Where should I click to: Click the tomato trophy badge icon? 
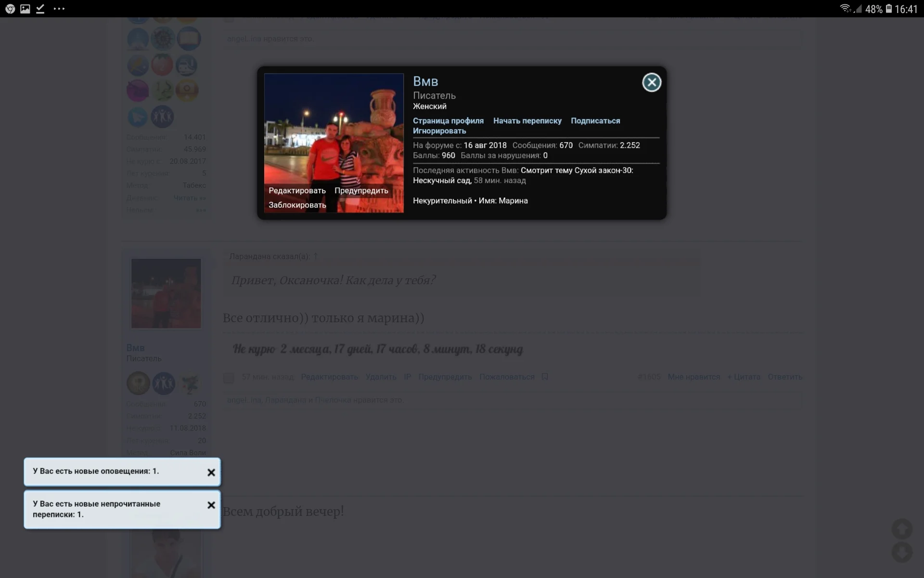point(162,65)
